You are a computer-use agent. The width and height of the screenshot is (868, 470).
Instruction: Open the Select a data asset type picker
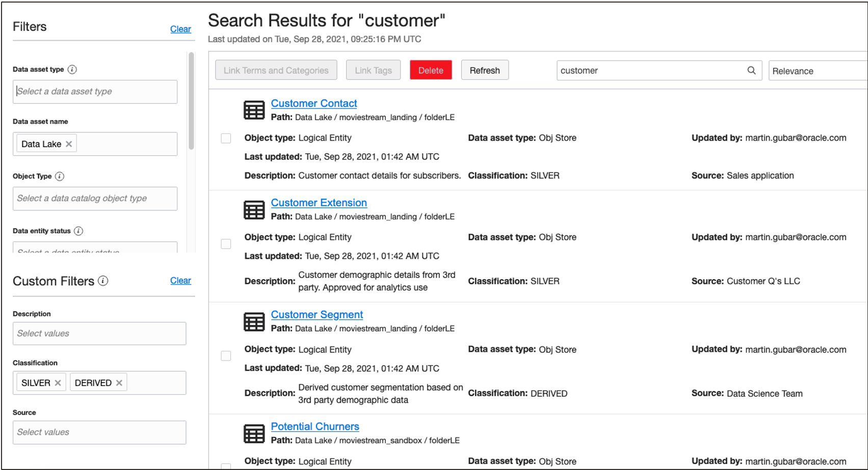95,92
